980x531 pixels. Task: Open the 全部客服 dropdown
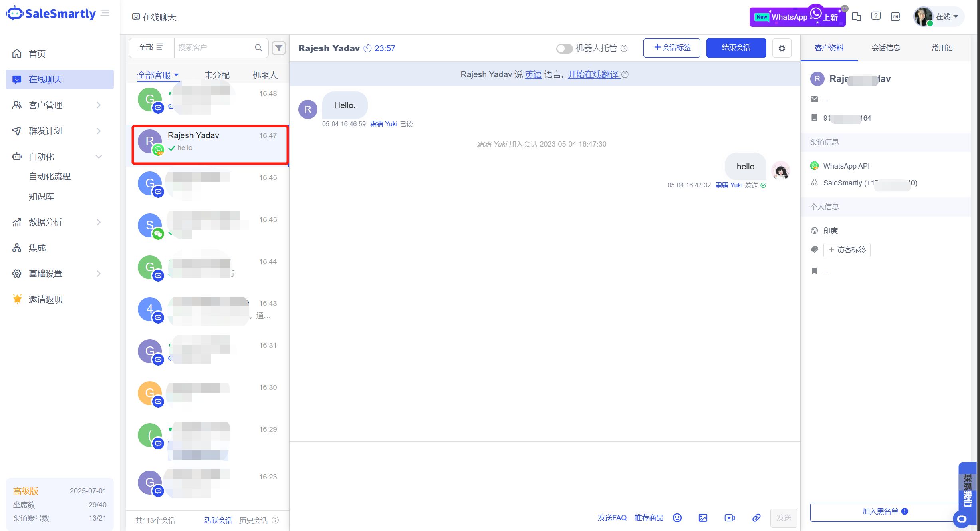[158, 75]
